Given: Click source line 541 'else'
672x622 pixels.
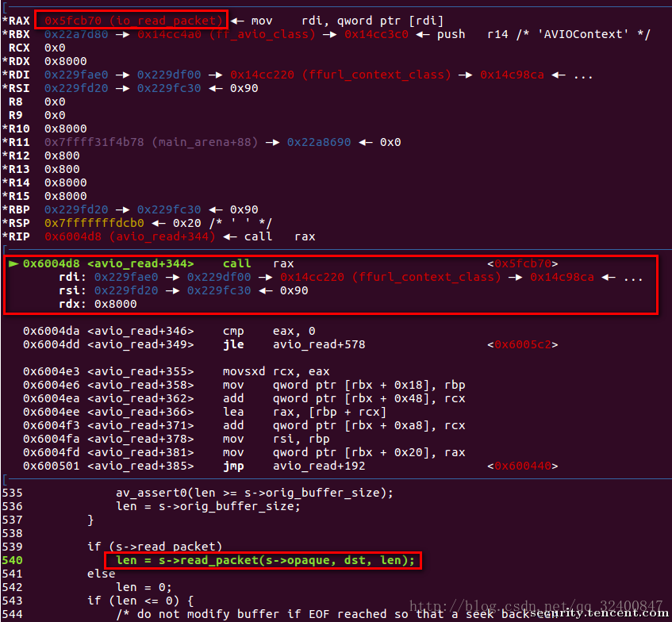Looking at the screenshot, I should [101, 574].
